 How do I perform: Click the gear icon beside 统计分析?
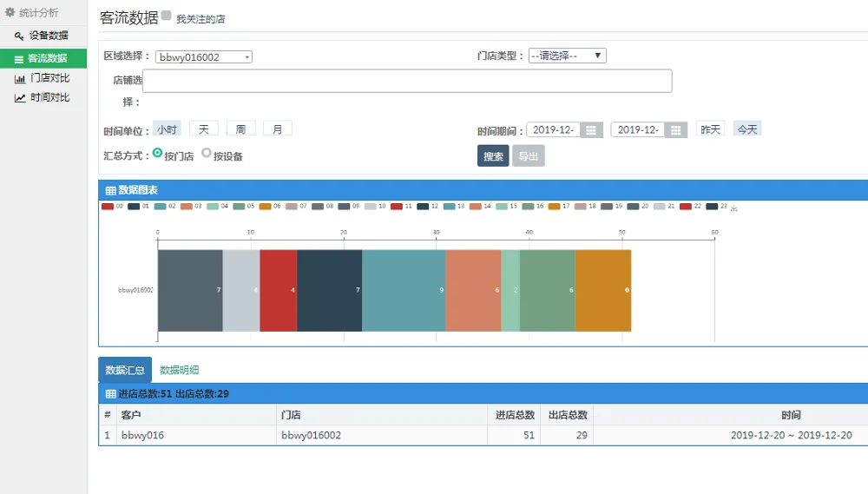pyautogui.click(x=10, y=13)
